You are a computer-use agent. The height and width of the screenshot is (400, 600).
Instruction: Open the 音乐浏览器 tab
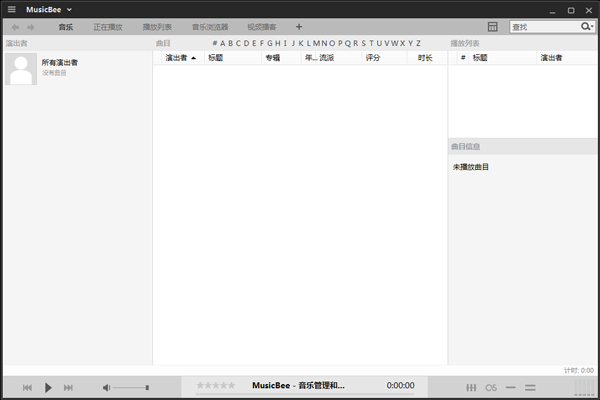coord(210,27)
